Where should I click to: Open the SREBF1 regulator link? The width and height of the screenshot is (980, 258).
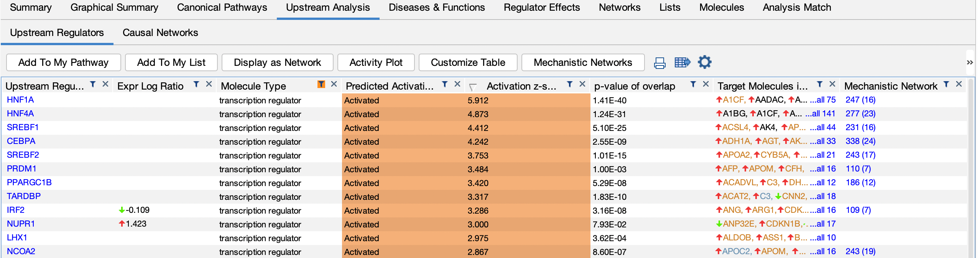click(x=23, y=127)
